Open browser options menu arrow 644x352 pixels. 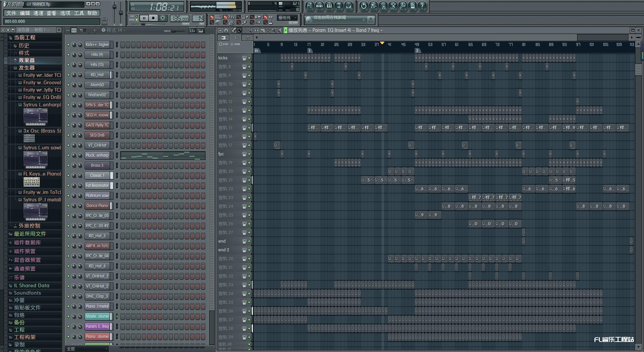pos(3,30)
